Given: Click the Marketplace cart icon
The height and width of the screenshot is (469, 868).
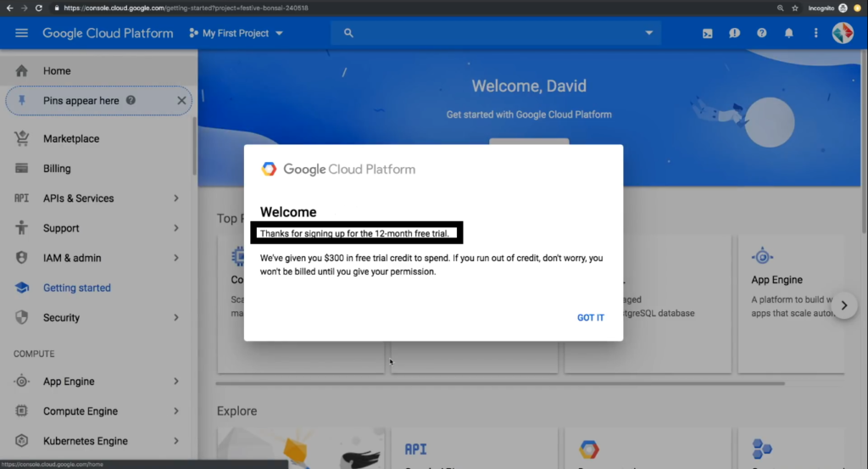Looking at the screenshot, I should [x=21, y=138].
